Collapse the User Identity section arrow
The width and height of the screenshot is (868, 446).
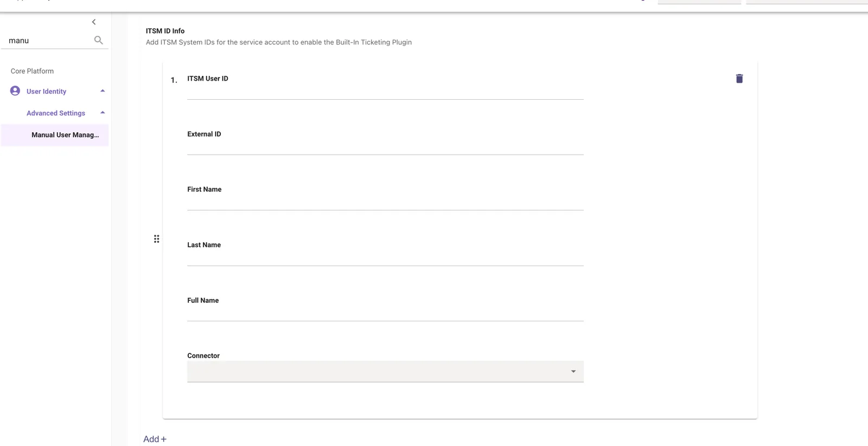coord(103,91)
